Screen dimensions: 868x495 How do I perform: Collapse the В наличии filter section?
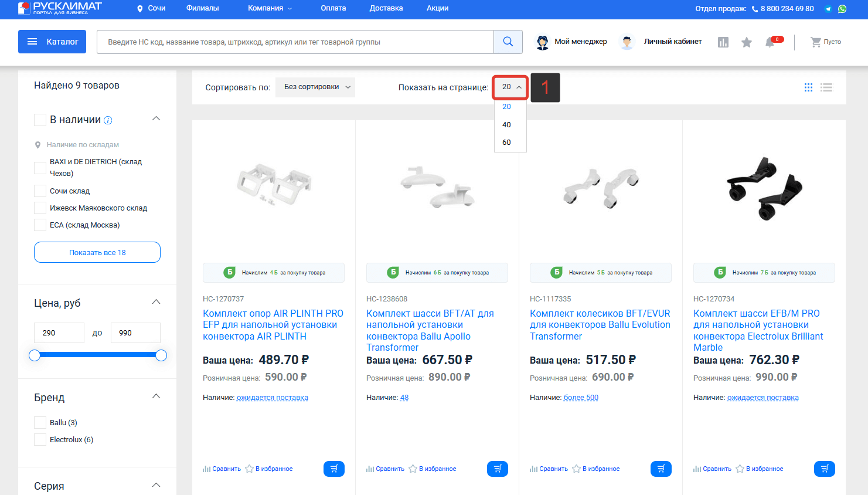pos(156,118)
